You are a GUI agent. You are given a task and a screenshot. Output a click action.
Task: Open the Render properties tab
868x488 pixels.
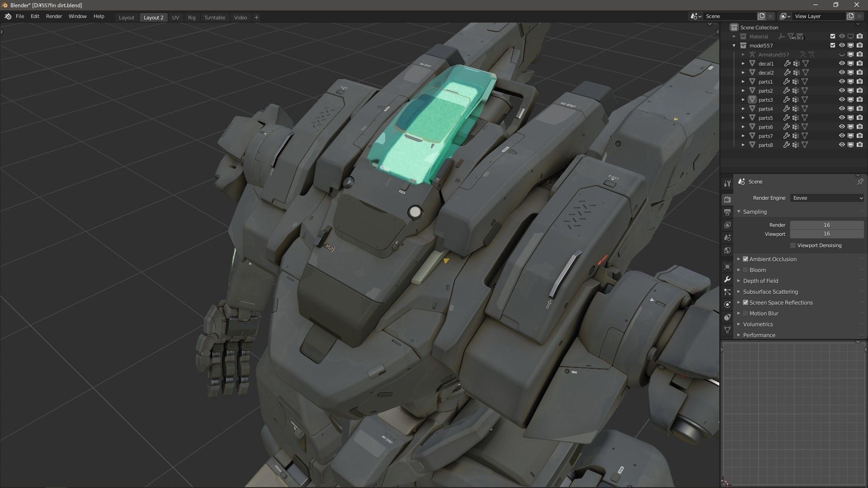[727, 199]
